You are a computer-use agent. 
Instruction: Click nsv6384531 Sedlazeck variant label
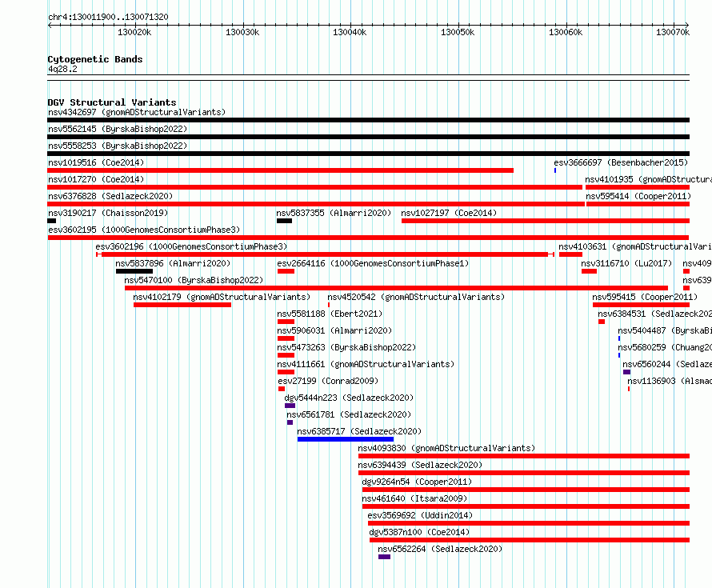pos(654,314)
